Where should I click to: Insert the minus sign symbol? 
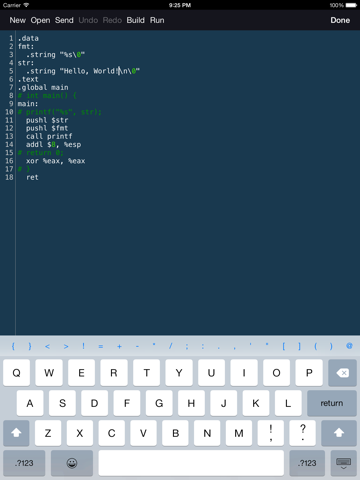pyautogui.click(x=137, y=346)
